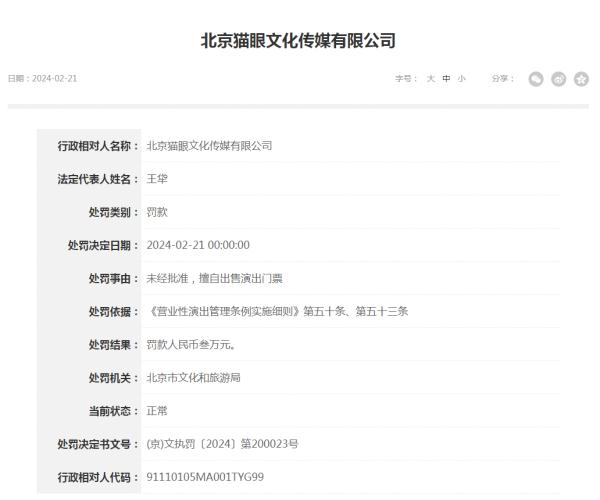Click penalty type value 罚款
This screenshot has height=500, width=600.
click(157, 212)
